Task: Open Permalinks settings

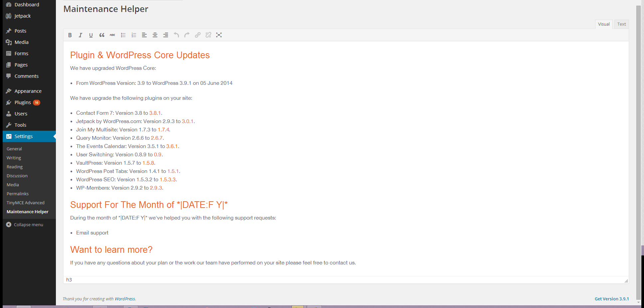Action: tap(18, 194)
